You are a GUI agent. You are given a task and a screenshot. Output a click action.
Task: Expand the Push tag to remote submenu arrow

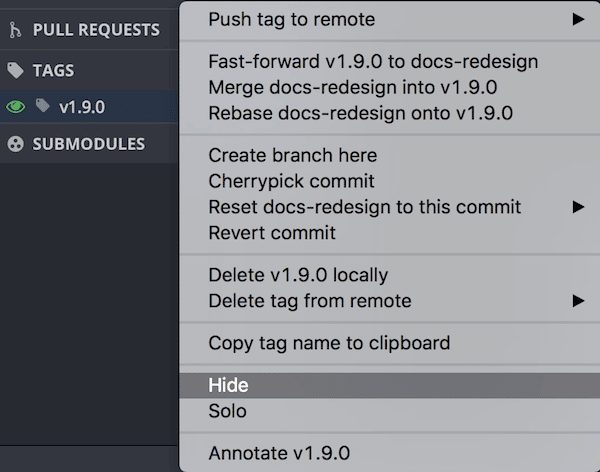578,19
